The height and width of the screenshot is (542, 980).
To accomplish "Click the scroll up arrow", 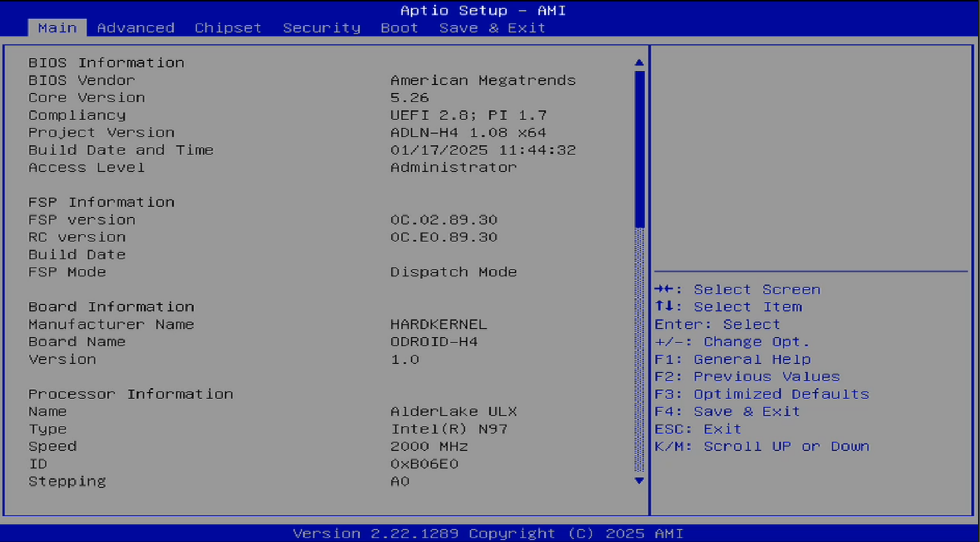I will (x=639, y=62).
